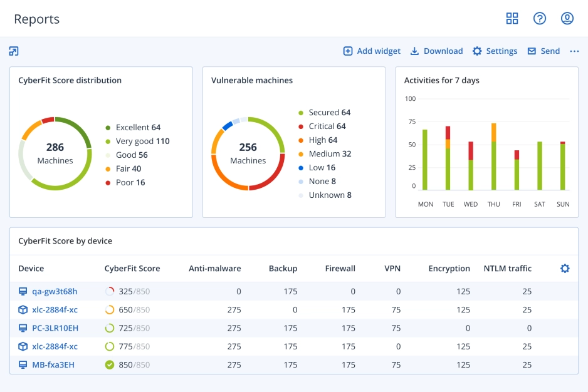The width and height of the screenshot is (588, 392).
Task: Open the ellipsis more options menu
Action: click(x=575, y=51)
